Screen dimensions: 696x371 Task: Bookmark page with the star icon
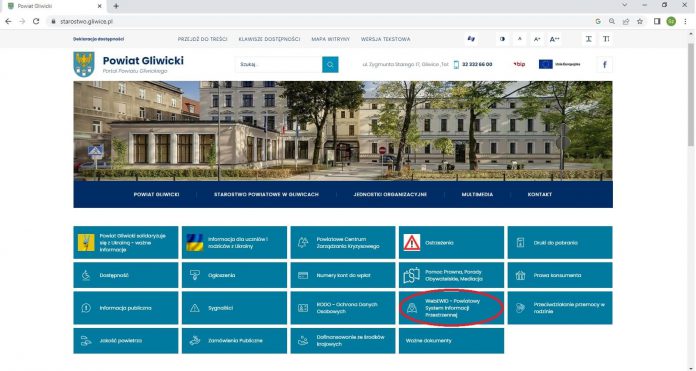point(640,21)
